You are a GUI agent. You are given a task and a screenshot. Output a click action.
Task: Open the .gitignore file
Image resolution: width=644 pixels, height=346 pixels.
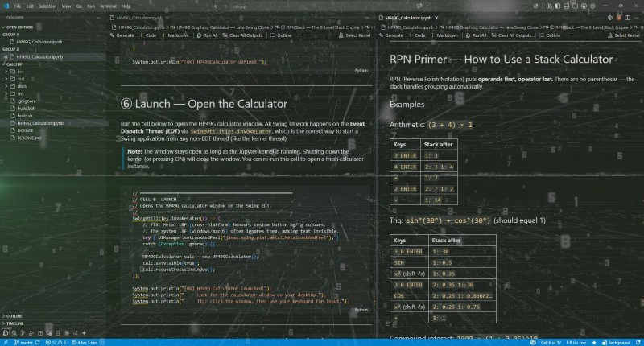[x=27, y=101]
